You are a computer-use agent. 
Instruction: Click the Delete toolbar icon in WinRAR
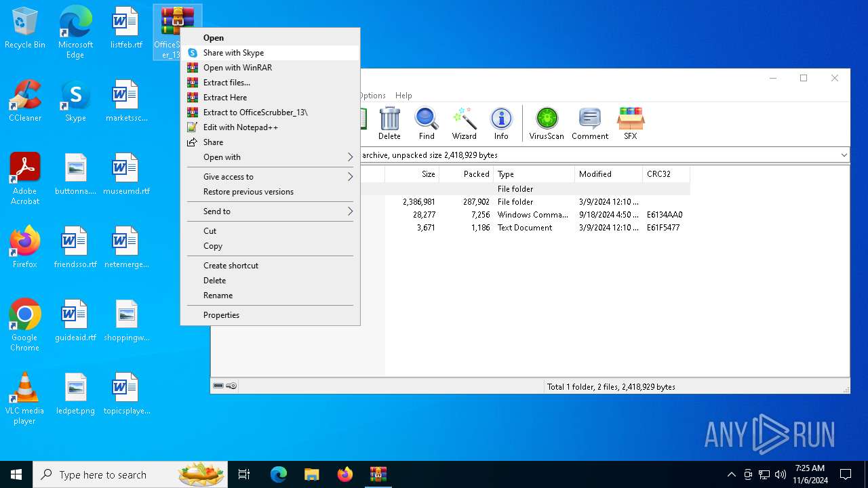click(389, 123)
